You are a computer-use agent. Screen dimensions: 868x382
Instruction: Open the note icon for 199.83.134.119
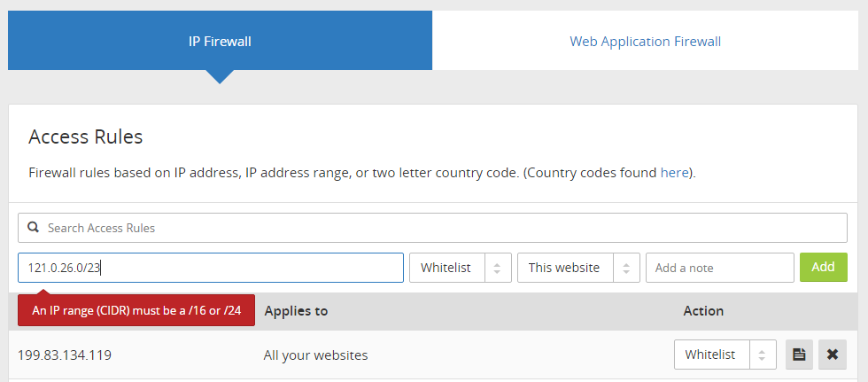click(x=799, y=355)
